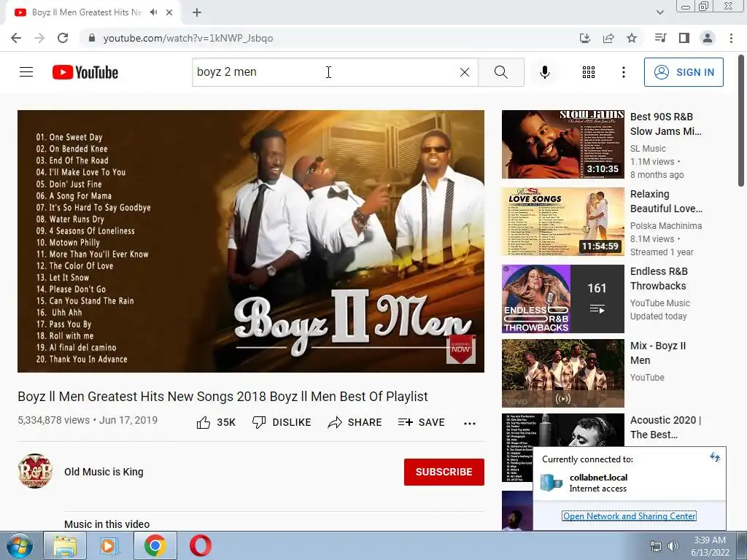Image resolution: width=747 pixels, height=560 pixels.
Task: Click the SL Music channel name
Action: (x=648, y=149)
